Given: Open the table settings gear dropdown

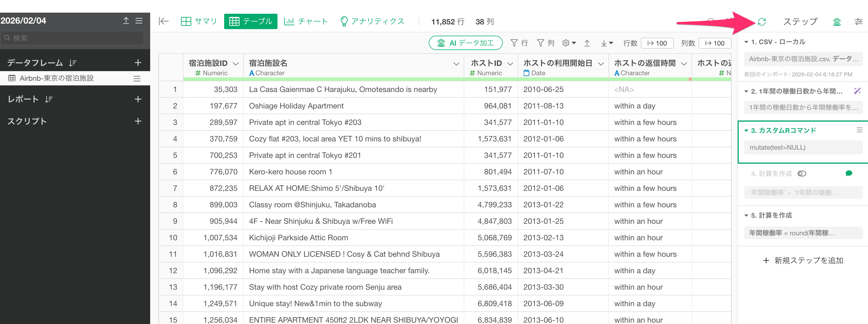Looking at the screenshot, I should 569,43.
